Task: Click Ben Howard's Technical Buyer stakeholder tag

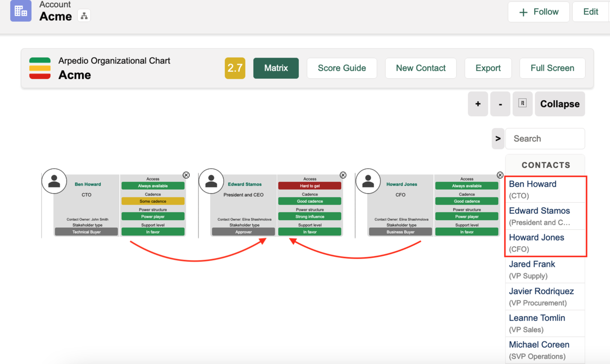Action: click(x=87, y=232)
